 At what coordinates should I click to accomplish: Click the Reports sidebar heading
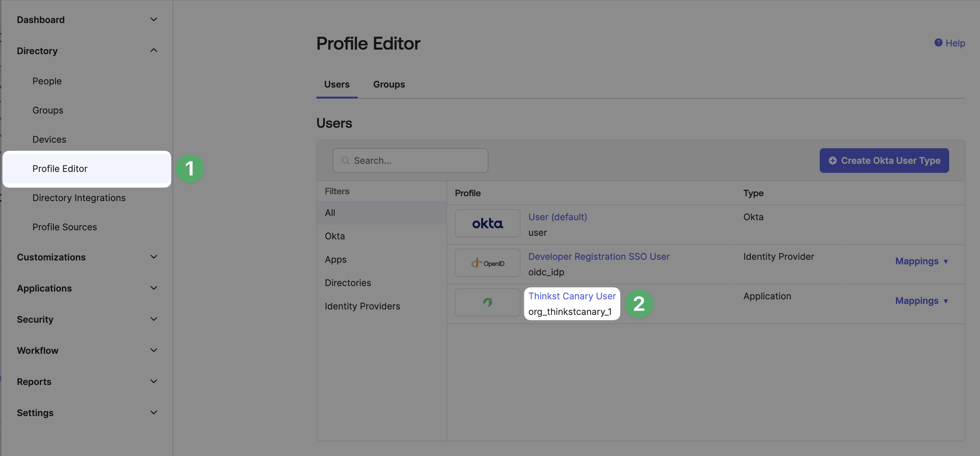pos(34,382)
